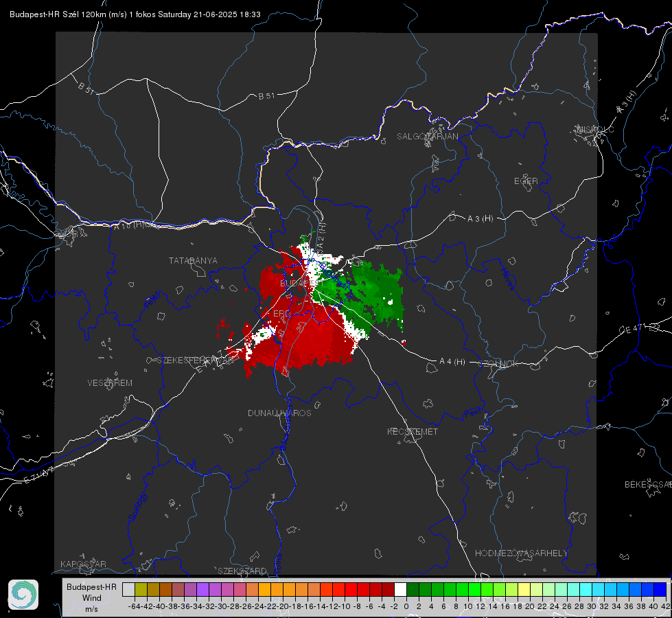Pick the dark green swatch between 0 and 2
This screenshot has width=672, height=618.
(413, 589)
